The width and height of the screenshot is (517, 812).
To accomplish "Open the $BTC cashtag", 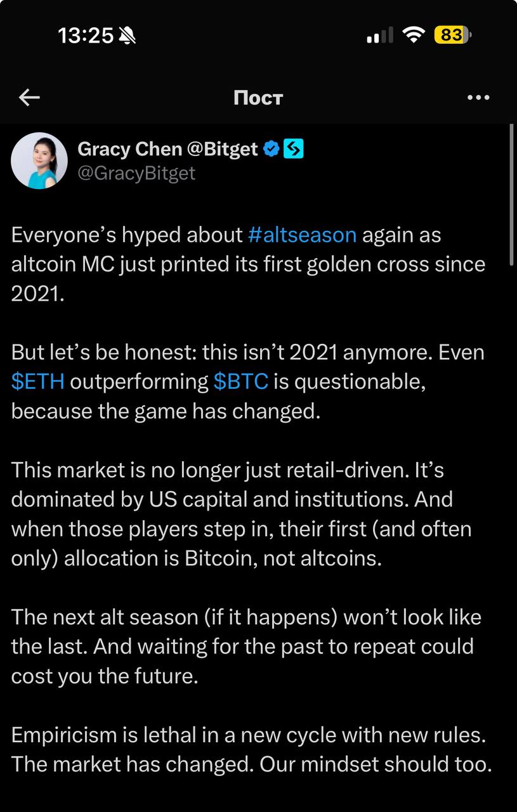I will tap(240, 382).
